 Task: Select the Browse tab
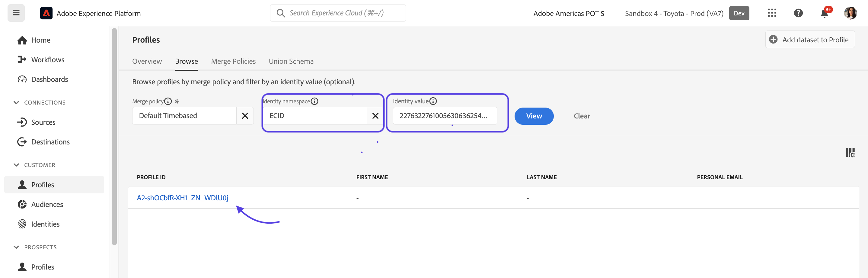[x=186, y=61]
